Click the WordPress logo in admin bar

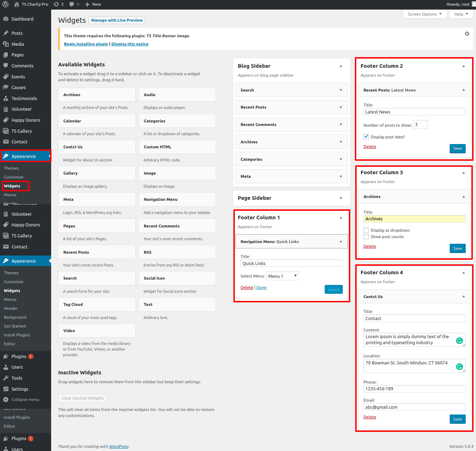5,4
